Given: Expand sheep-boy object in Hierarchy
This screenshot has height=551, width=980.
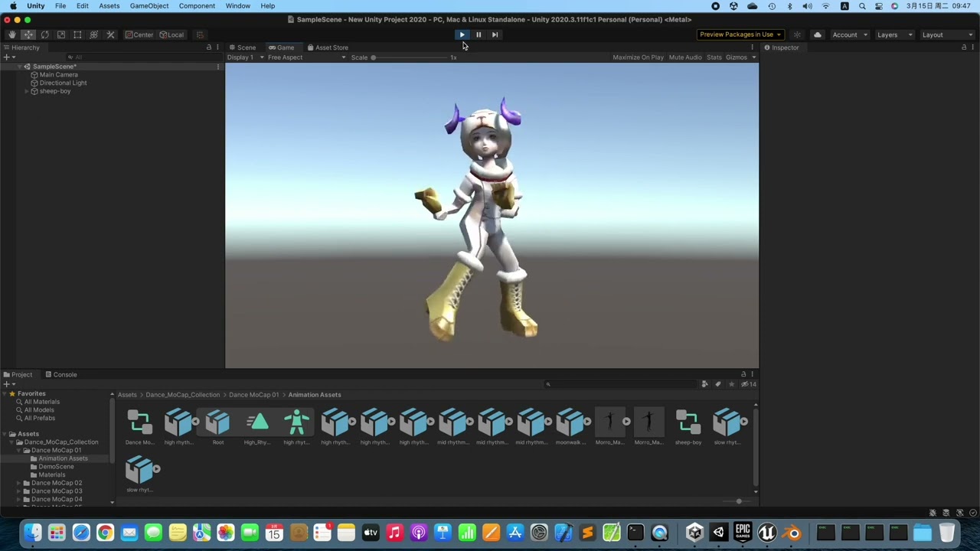Looking at the screenshot, I should pos(27,91).
